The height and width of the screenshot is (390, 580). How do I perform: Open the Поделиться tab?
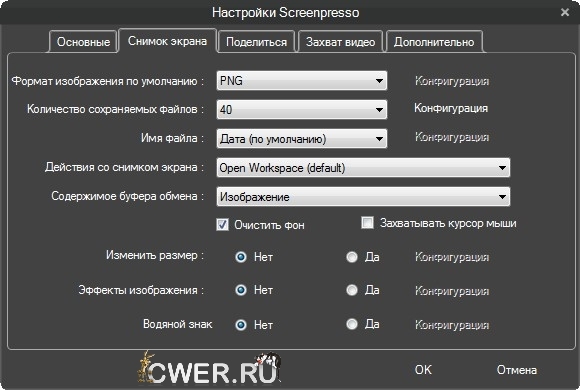(x=256, y=42)
